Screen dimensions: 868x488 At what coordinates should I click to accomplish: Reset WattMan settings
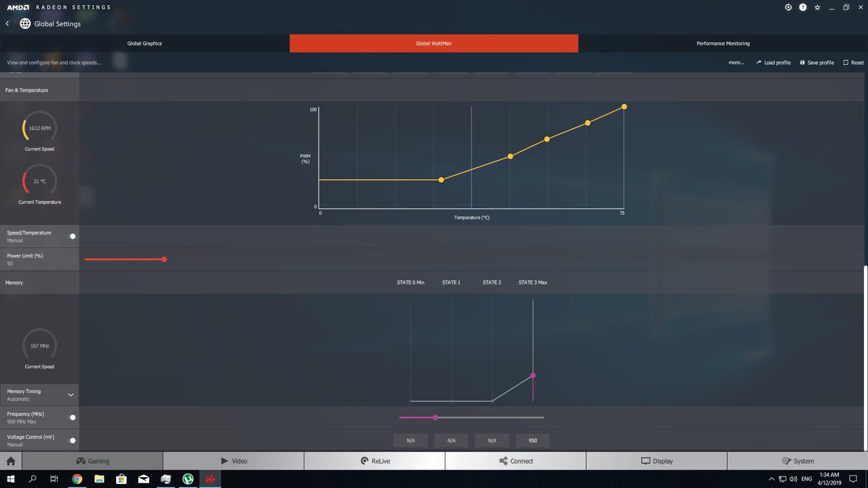pos(854,62)
